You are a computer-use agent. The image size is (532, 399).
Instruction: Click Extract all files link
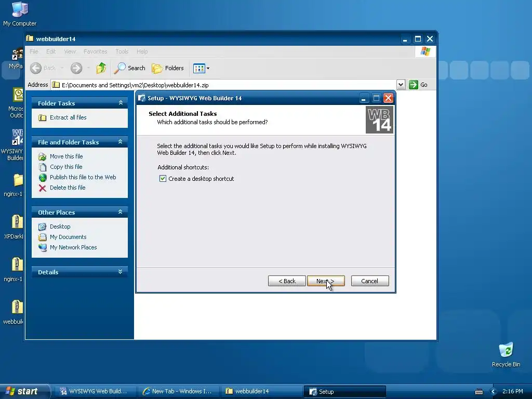68,117
